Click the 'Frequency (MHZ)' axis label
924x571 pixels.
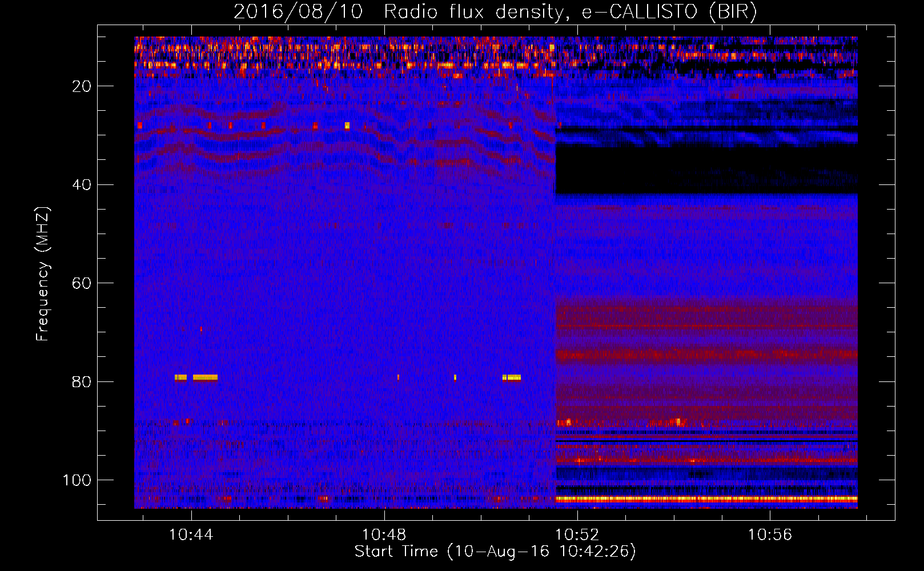42,274
